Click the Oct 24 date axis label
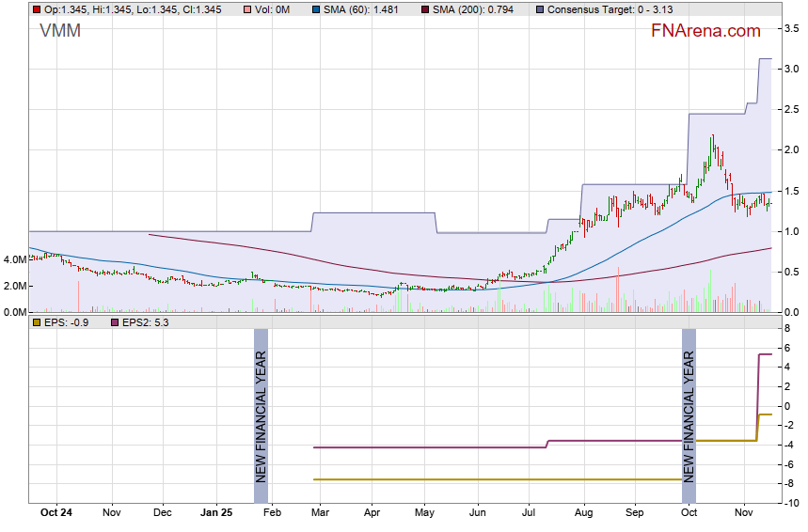Screen dimensions: 808x532 point(56,513)
